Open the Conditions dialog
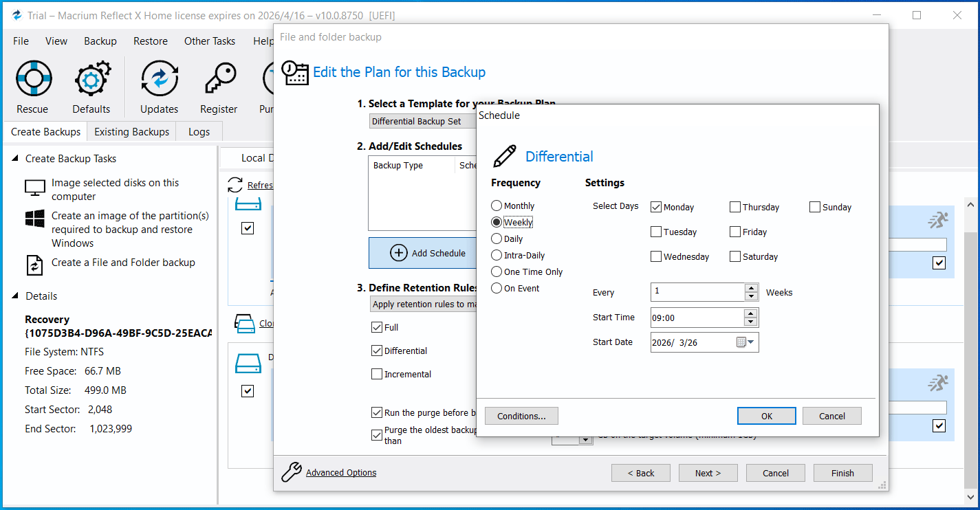The image size is (980, 510). coord(521,416)
